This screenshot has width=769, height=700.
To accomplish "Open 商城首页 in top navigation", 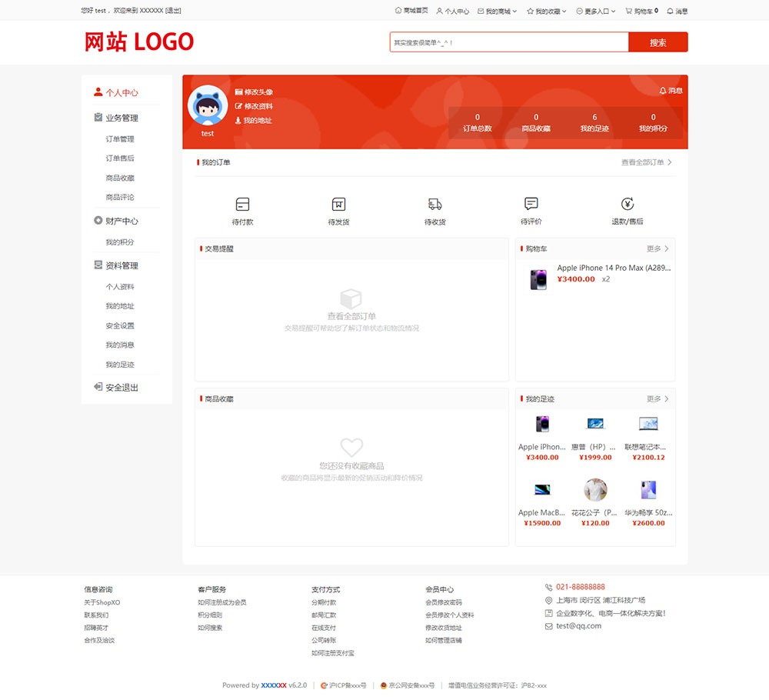I will (x=411, y=10).
